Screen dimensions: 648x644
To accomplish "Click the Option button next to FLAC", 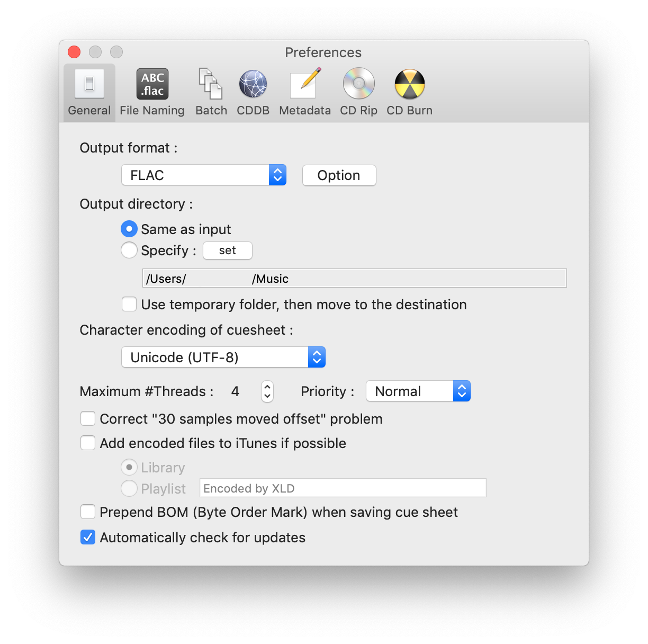I will click(x=339, y=175).
